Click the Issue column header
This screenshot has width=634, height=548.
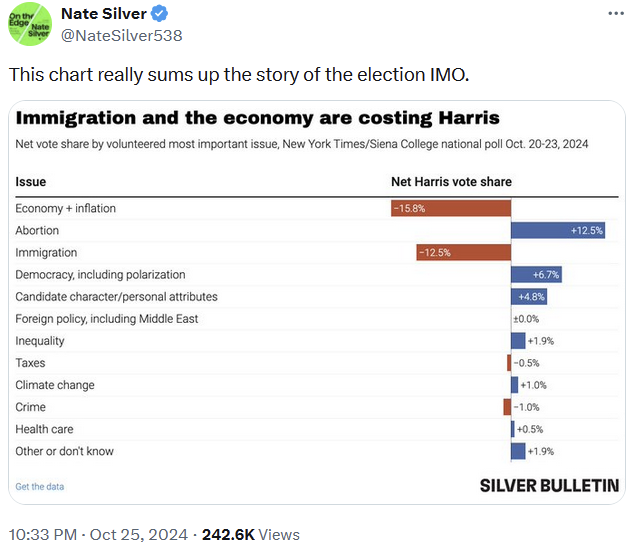31,182
